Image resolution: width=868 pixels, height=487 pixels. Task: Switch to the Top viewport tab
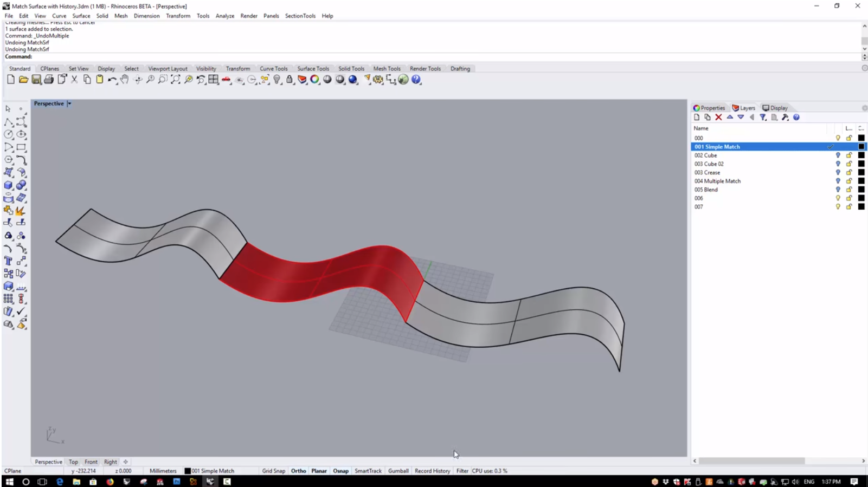point(73,462)
